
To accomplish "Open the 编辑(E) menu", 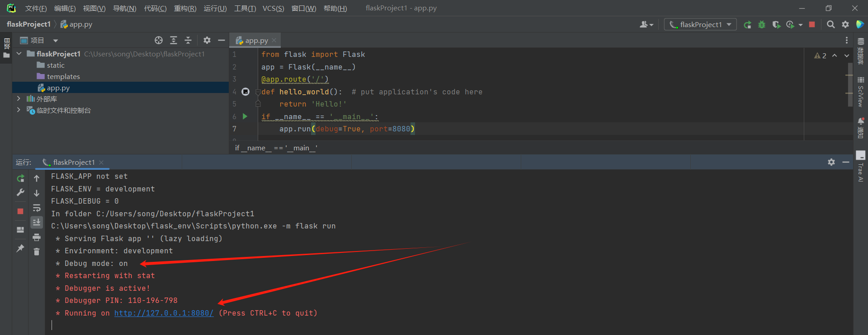I will [65, 8].
